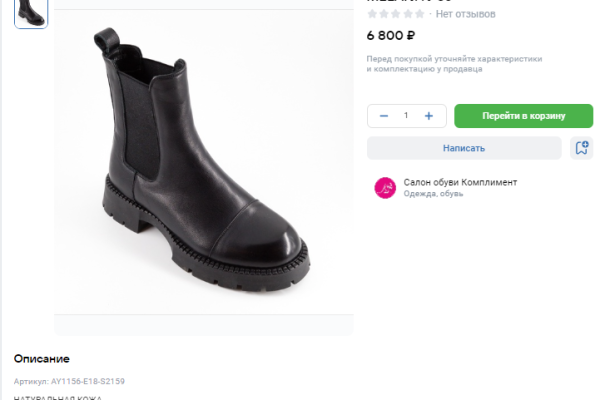The image size is (600, 400).
Task: Click the third rating star
Action: [396, 14]
